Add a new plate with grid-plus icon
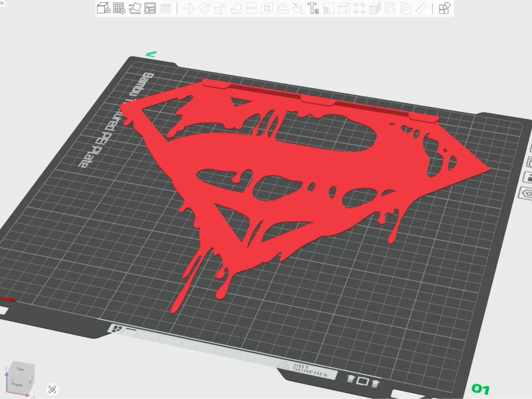This screenshot has width=532, height=399. point(119,8)
